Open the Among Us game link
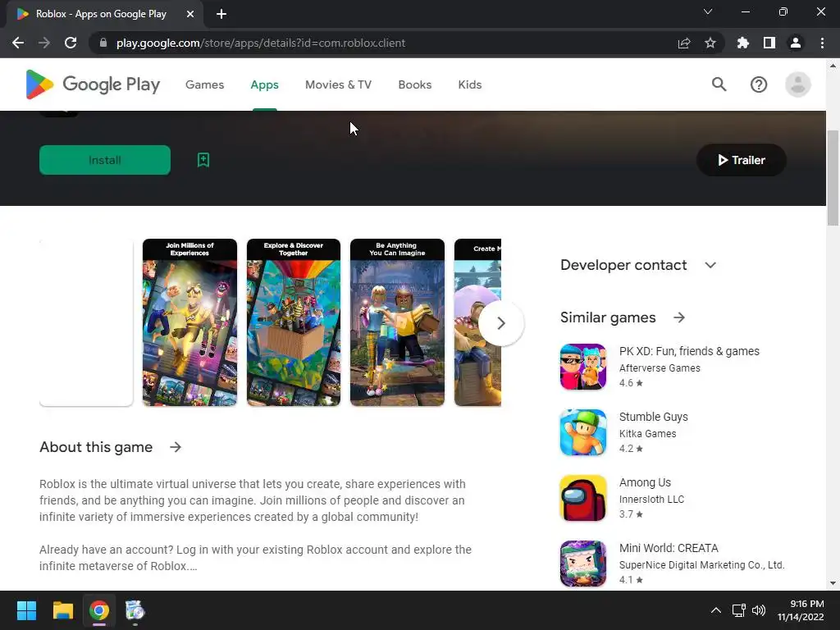Screen dimensions: 840x630 point(645,482)
